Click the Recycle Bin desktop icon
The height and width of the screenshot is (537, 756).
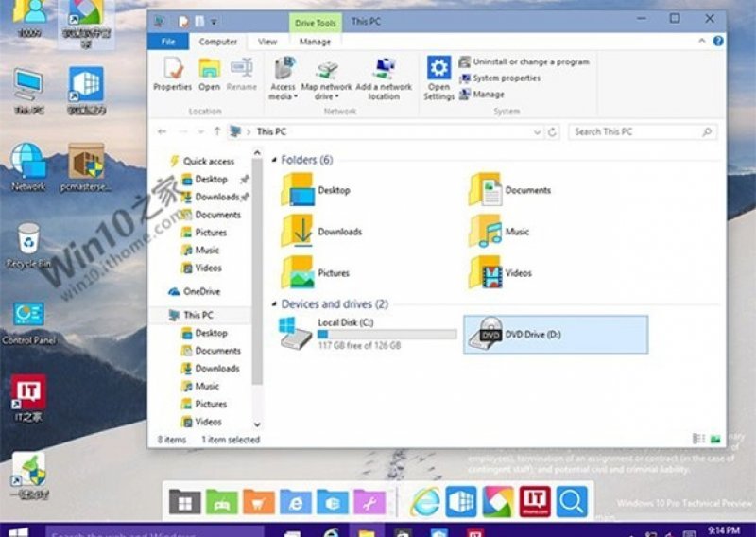[28, 245]
